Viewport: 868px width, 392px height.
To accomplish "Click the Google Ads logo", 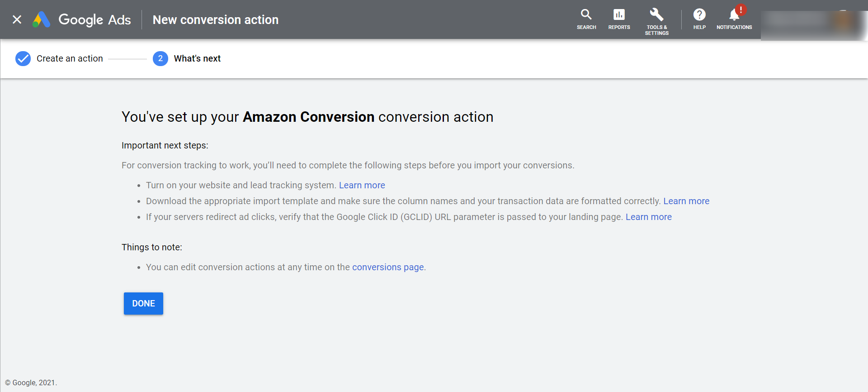I will [82, 19].
